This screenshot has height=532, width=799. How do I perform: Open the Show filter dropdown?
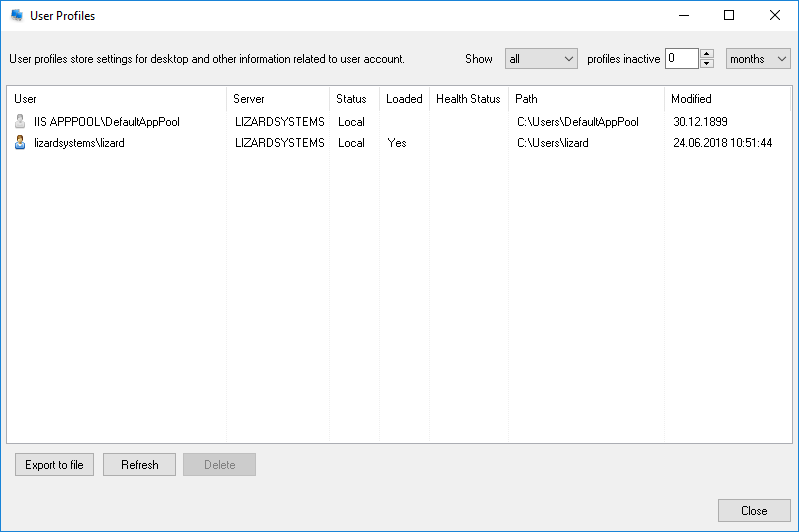pyautogui.click(x=541, y=59)
